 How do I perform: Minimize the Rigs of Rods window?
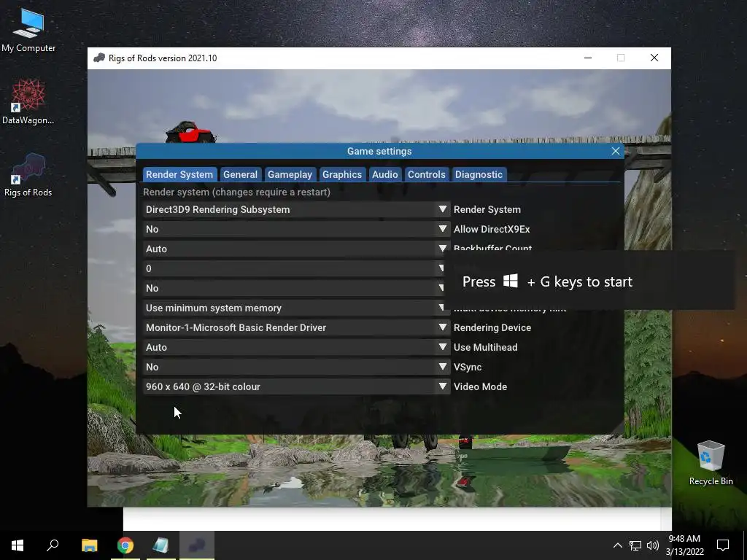(588, 58)
